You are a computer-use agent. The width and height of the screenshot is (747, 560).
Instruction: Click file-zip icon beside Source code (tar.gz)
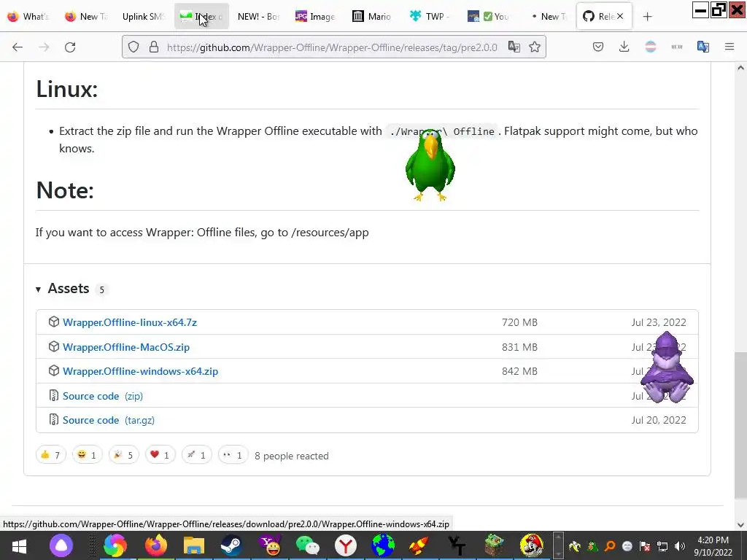click(54, 419)
